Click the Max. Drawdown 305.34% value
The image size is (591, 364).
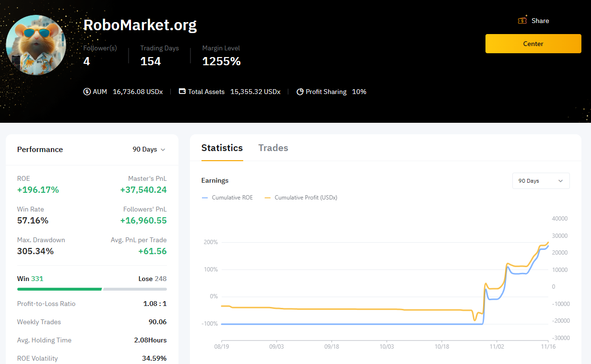pos(35,251)
